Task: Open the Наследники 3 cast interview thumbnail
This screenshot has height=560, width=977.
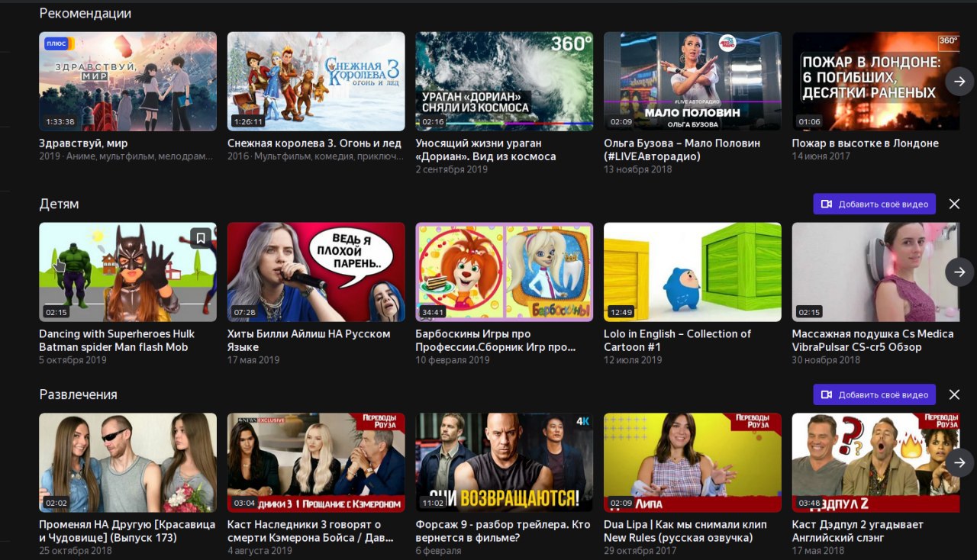Action: [316, 462]
